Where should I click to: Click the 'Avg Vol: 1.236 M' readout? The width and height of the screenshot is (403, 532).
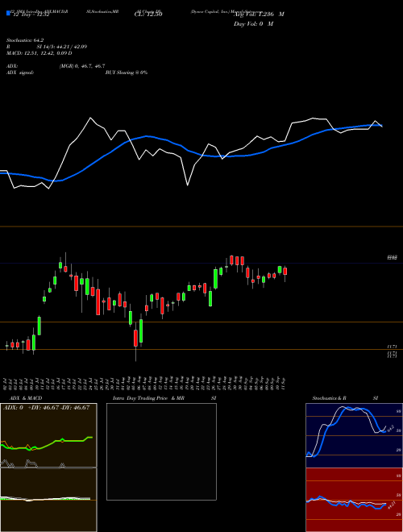pos(260,14)
